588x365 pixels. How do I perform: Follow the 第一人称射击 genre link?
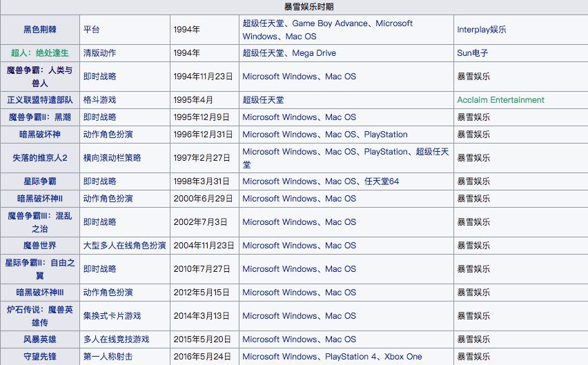(108, 357)
